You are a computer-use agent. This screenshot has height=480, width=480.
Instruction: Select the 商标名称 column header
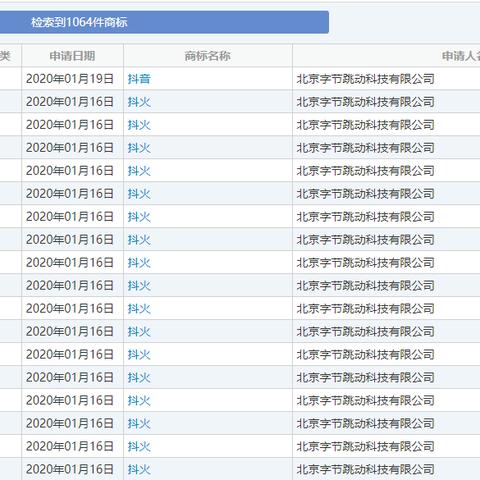click(208, 56)
